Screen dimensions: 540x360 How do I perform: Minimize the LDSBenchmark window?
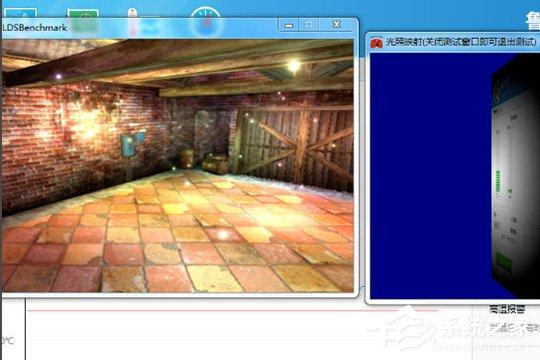(289, 25)
